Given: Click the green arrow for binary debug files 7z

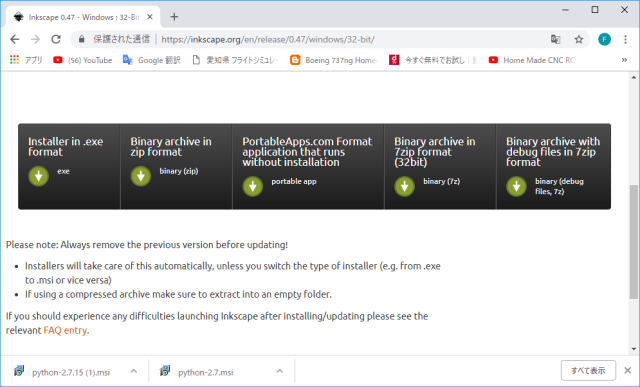Looking at the screenshot, I should click(516, 187).
